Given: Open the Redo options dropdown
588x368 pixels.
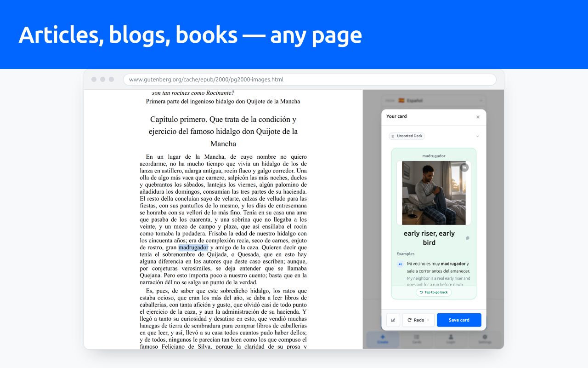Looking at the screenshot, I should (x=418, y=320).
